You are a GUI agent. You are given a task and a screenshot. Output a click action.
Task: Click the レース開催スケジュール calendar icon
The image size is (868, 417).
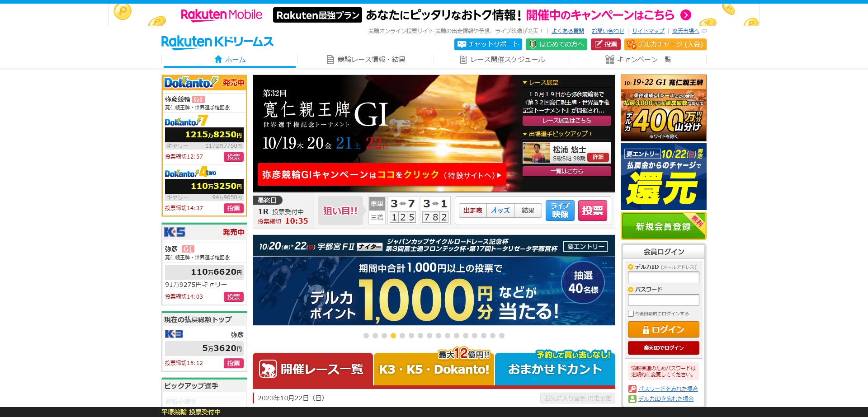[464, 59]
